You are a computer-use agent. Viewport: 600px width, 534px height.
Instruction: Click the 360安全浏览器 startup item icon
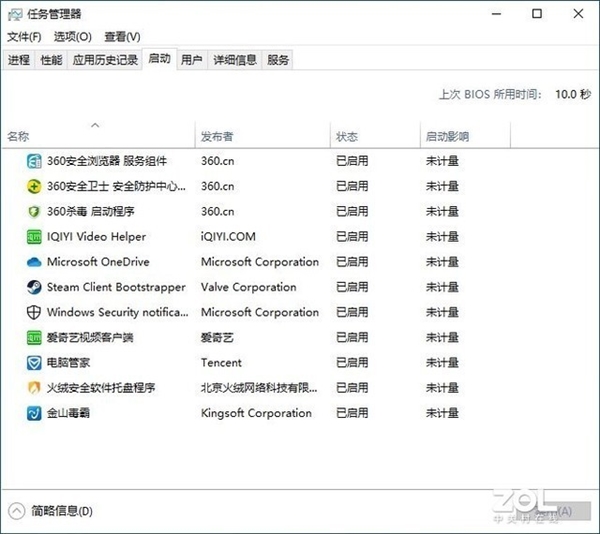[x=34, y=161]
